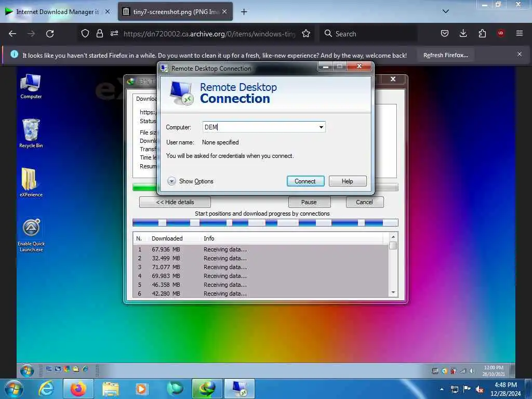Click the Firefox taskbar icon

(x=78, y=389)
